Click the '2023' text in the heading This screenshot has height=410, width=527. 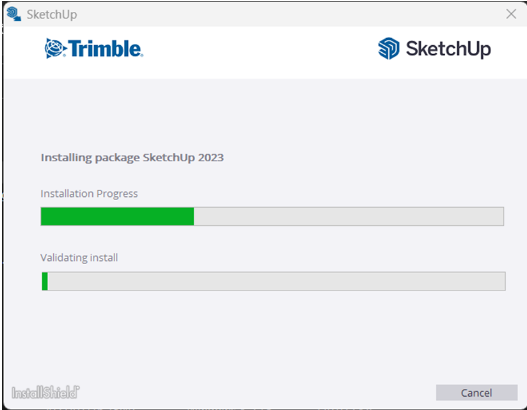click(x=211, y=158)
